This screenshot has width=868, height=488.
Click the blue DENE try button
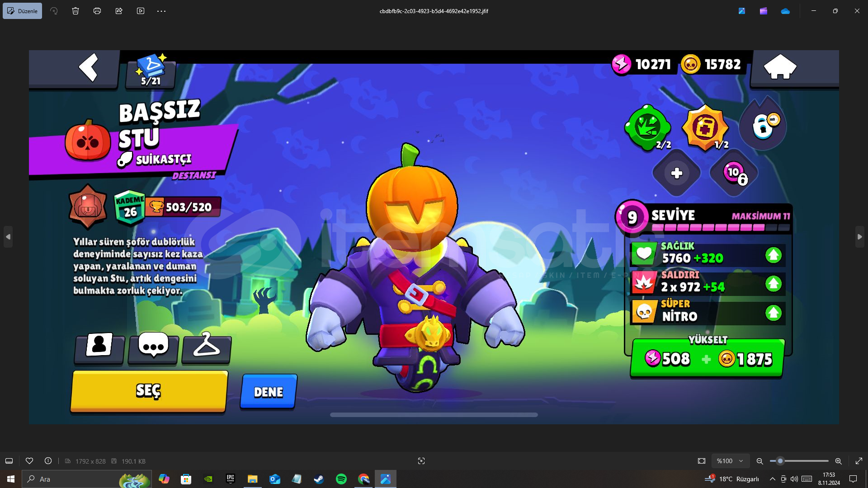pos(269,391)
